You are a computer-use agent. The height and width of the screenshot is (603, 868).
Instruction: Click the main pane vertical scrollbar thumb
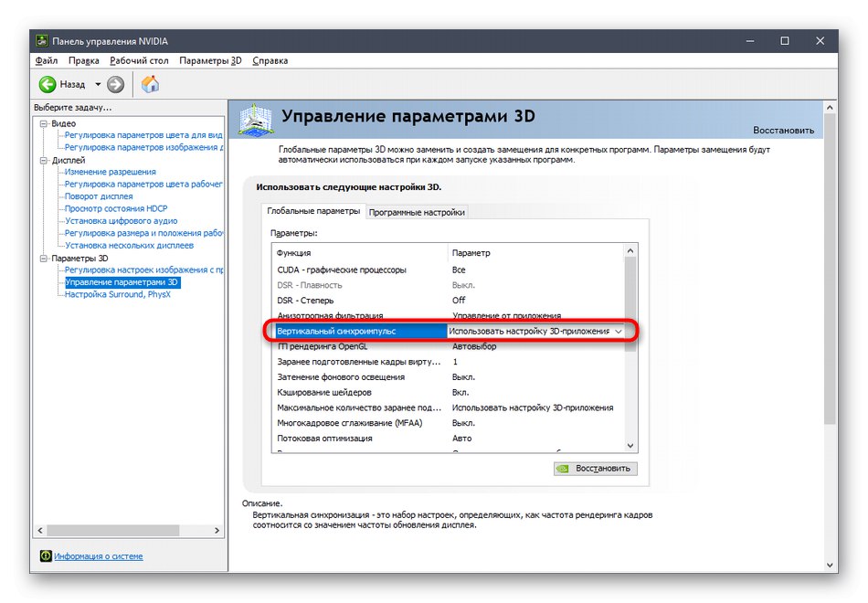830,270
